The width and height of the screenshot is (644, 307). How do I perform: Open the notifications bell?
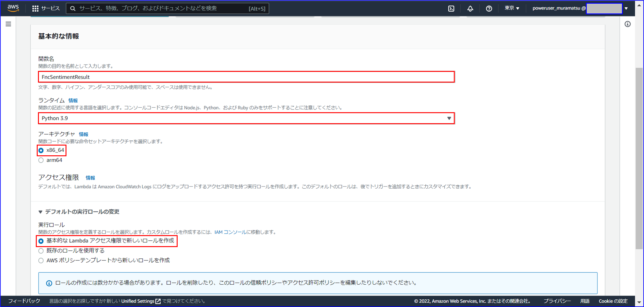point(470,8)
